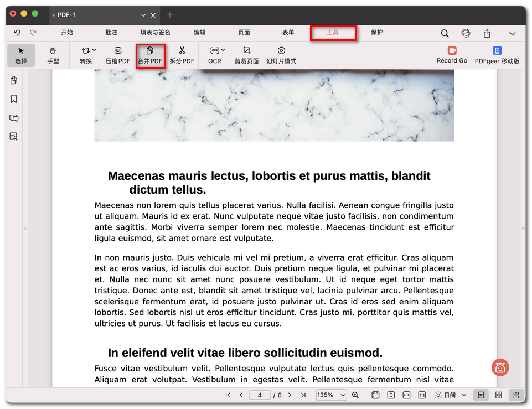This screenshot has height=409, width=532.
Task: Select the 合并PDF merge tool
Action: click(150, 55)
